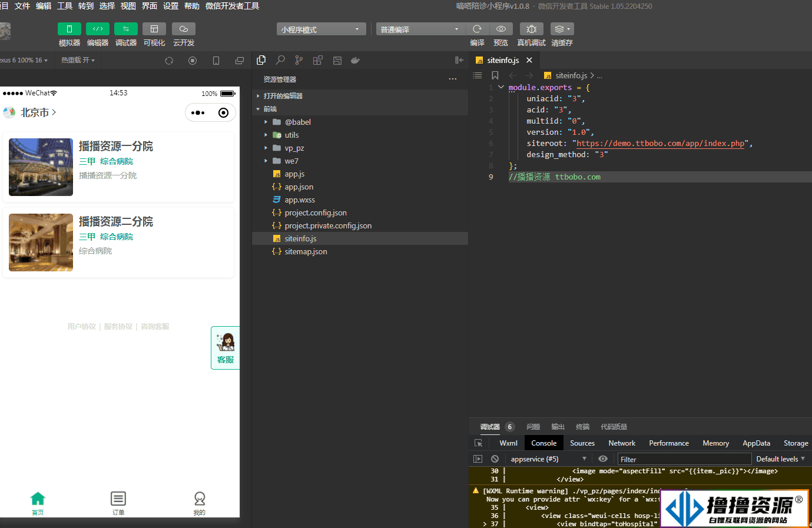Fold the module.exports code block

coord(501,87)
